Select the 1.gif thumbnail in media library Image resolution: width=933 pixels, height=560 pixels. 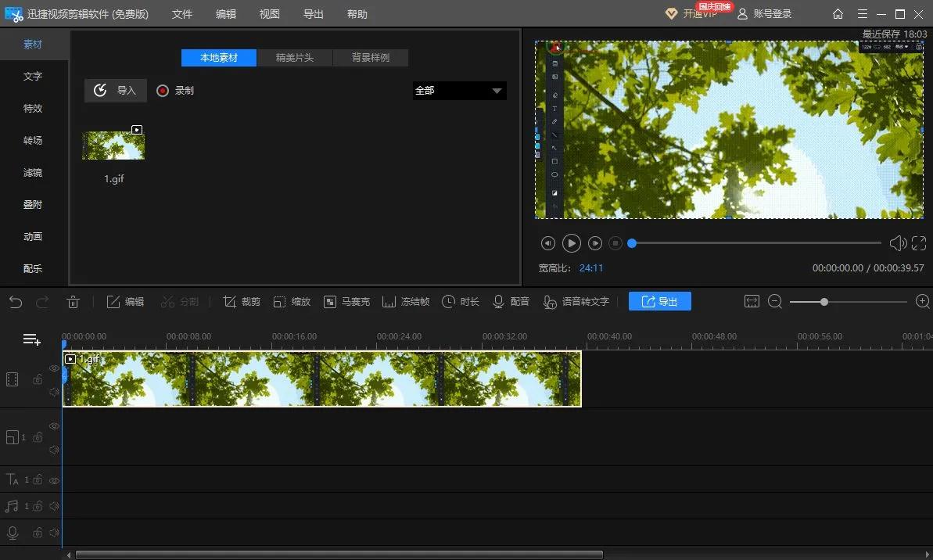113,145
